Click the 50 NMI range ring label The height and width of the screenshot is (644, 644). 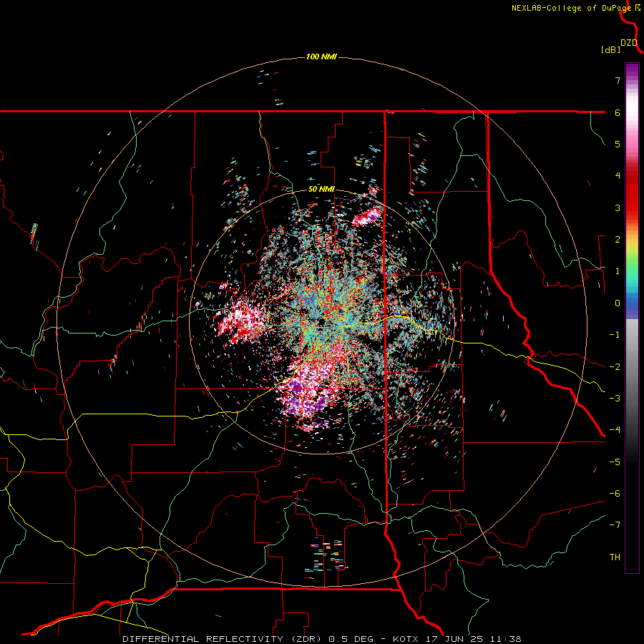[x=321, y=190]
